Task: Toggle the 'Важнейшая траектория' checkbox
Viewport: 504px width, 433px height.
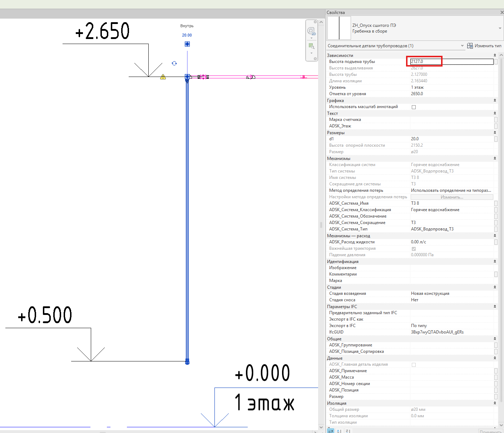Action: coord(414,249)
